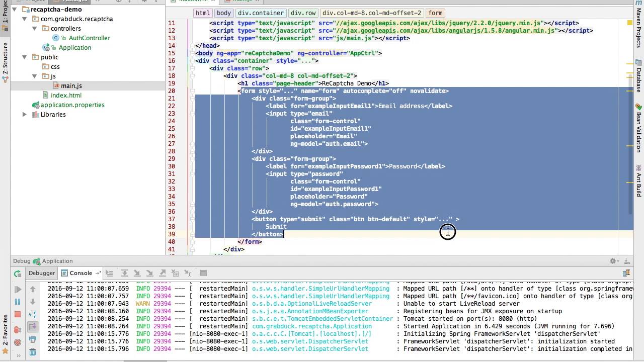Toggle Pause Program in the debugger
Screen dimensions: 644x362
click(18, 302)
